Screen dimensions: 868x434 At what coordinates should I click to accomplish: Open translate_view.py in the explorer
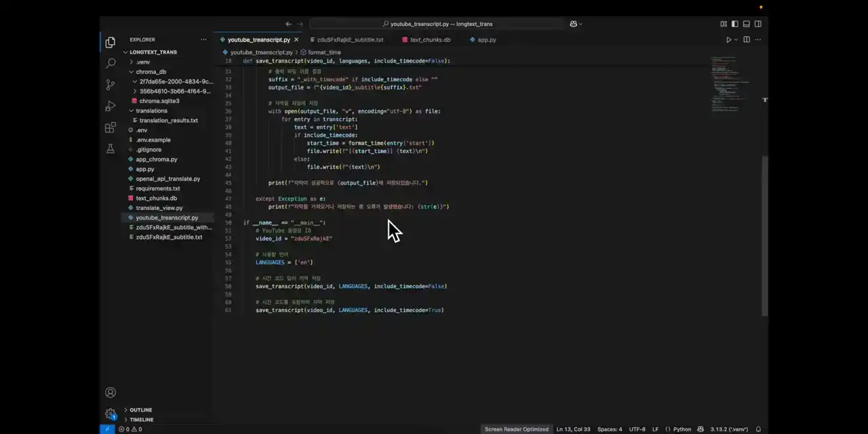(159, 208)
